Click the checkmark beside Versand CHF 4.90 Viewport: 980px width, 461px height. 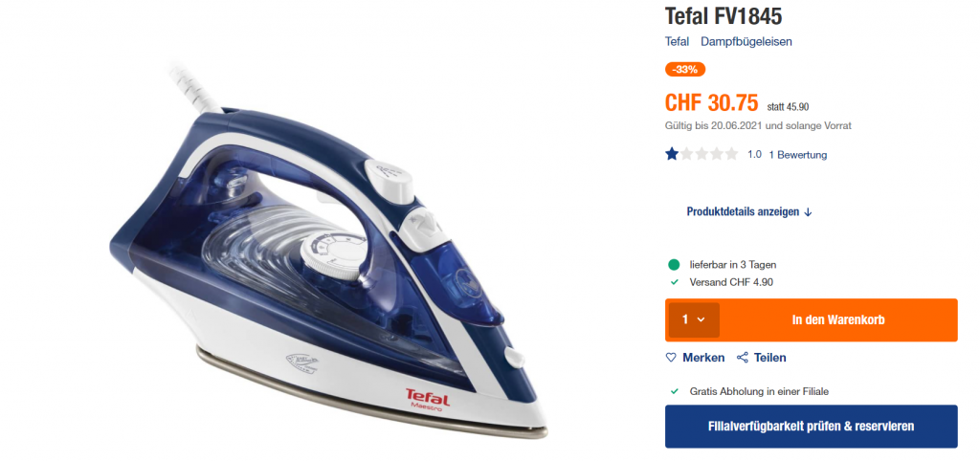click(675, 282)
